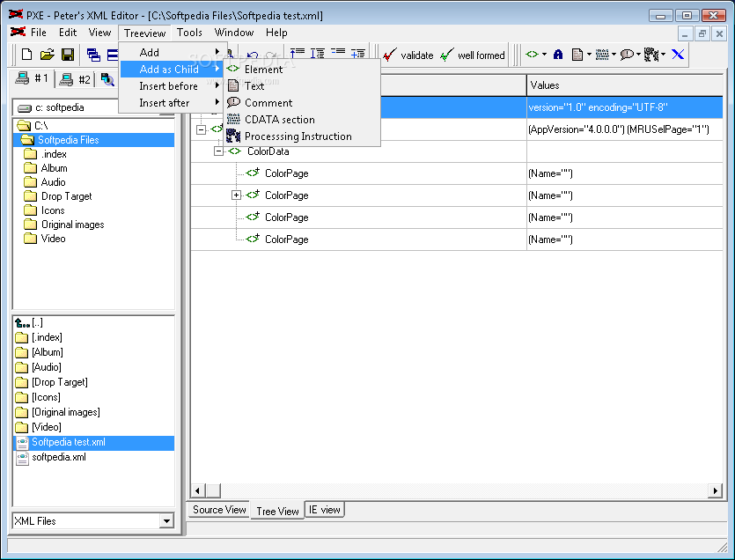The width and height of the screenshot is (735, 560).
Task: Click the cascade windows toolbar icon
Action: tap(93, 55)
